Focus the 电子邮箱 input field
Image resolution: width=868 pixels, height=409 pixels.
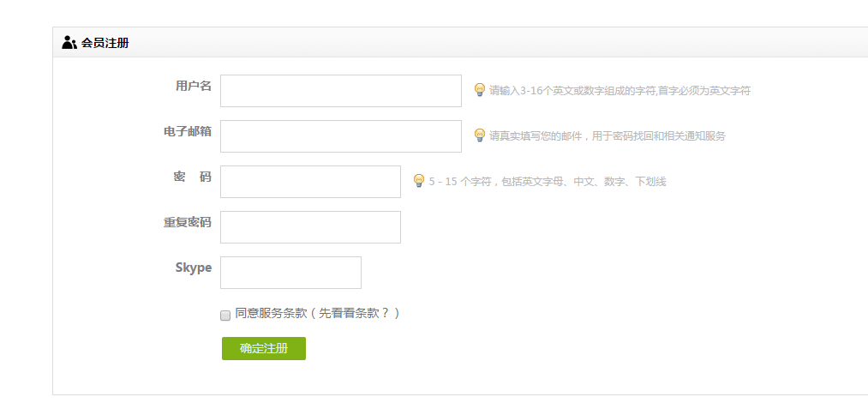(340, 136)
